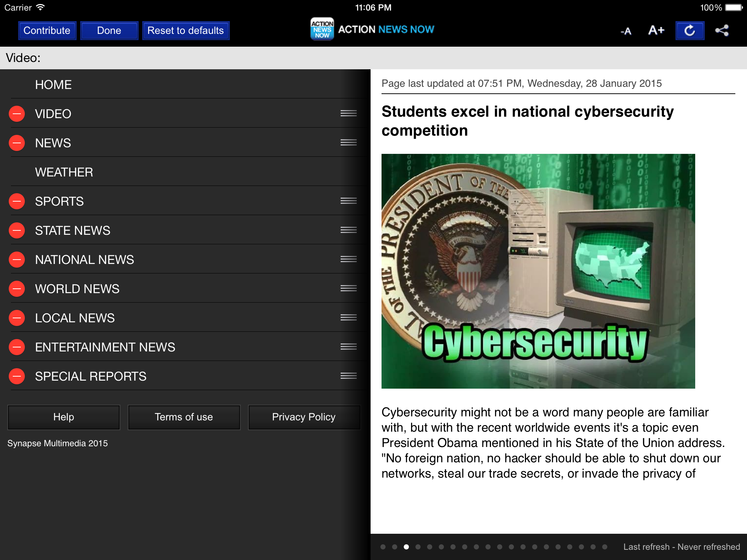Tap the reorder handle on ENTERTAINMENT NEWS row
The width and height of the screenshot is (747, 560).
[348, 347]
